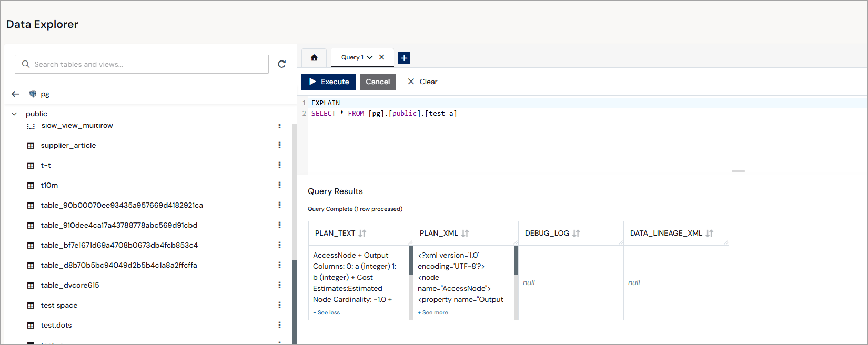Collapse the public schema tree

click(x=14, y=114)
